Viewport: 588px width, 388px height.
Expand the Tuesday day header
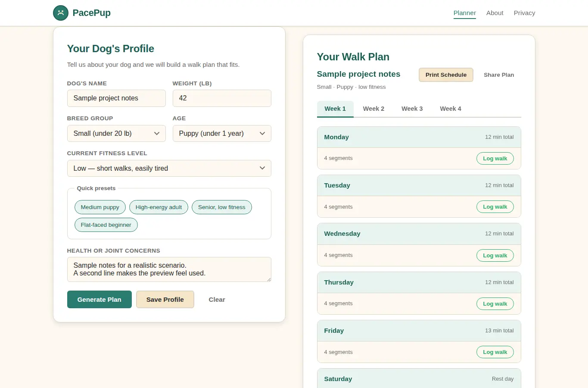tap(419, 185)
